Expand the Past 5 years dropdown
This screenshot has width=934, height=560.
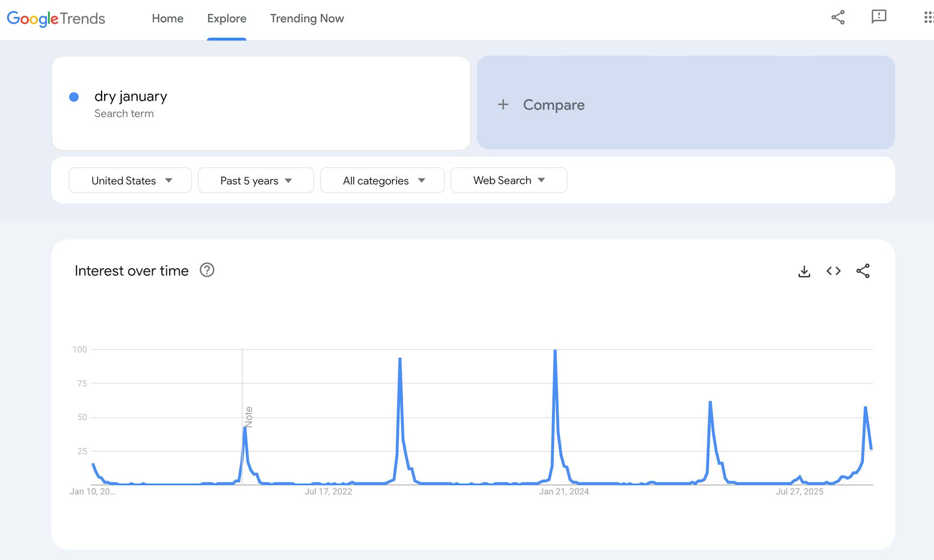(256, 180)
